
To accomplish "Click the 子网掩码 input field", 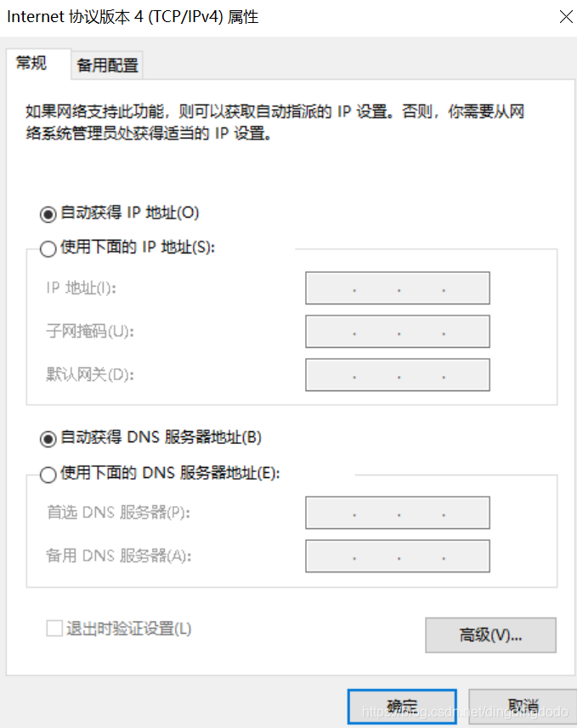I will click(x=397, y=332).
